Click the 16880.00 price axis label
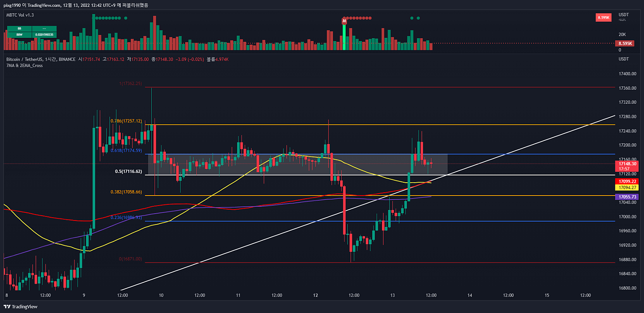Screen dimensions: 644x313 coord(627,259)
